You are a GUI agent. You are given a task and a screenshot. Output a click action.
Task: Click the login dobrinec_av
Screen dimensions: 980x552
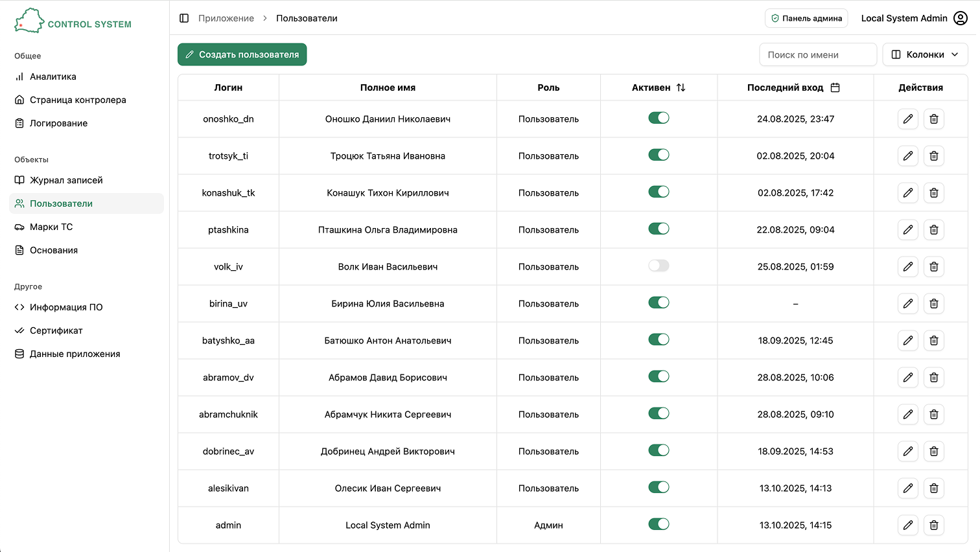click(x=228, y=452)
